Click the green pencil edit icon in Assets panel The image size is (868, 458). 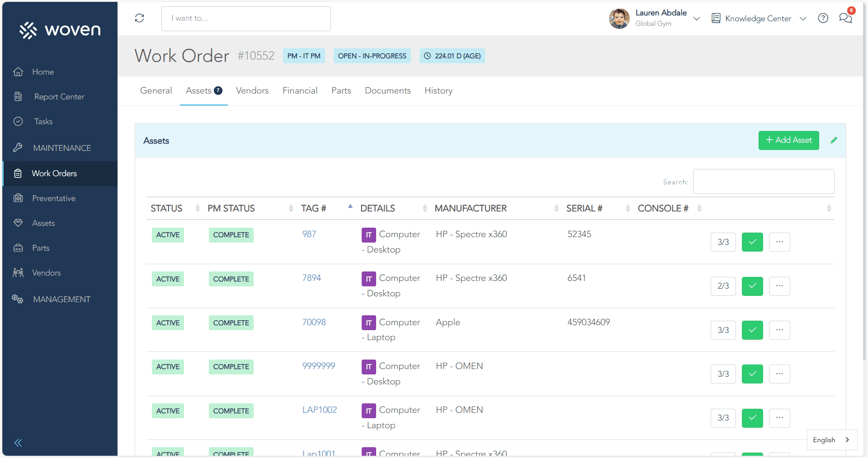click(x=834, y=140)
